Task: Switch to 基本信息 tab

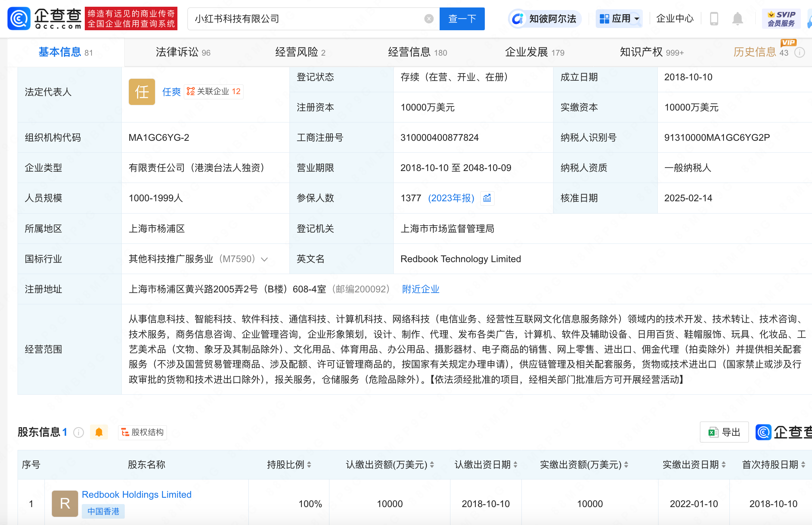Action: [66, 52]
